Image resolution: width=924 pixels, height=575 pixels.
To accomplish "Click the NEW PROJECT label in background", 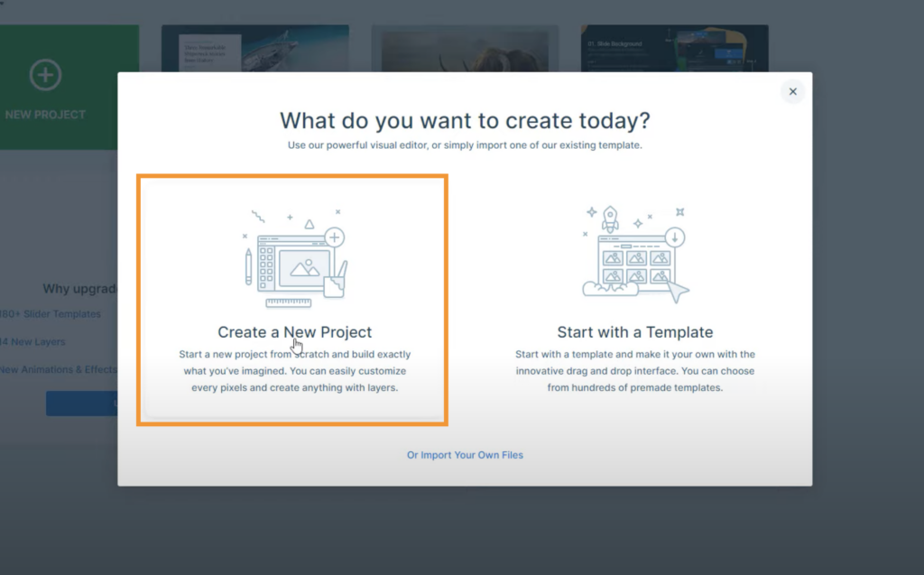I will pyautogui.click(x=45, y=115).
